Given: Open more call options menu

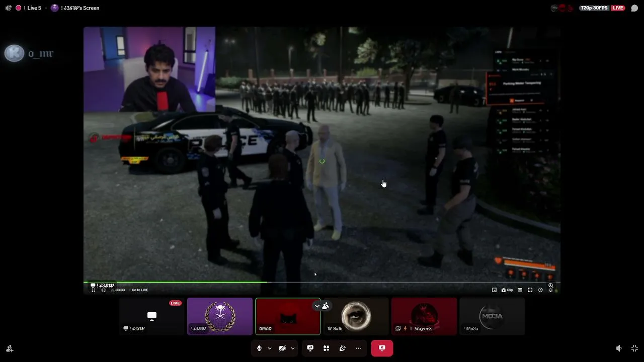Looking at the screenshot, I should [x=359, y=348].
